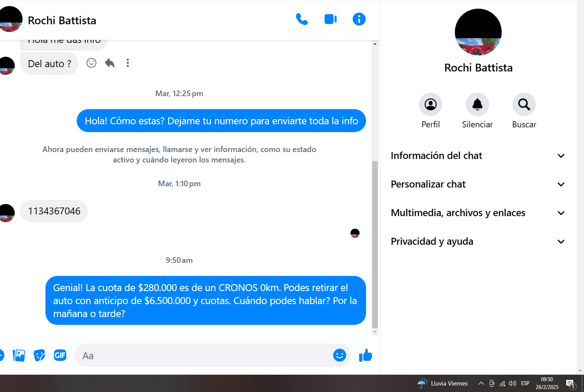The image size is (584, 392).
Task: Open more options for 'Del auto ?' message
Action: [128, 63]
